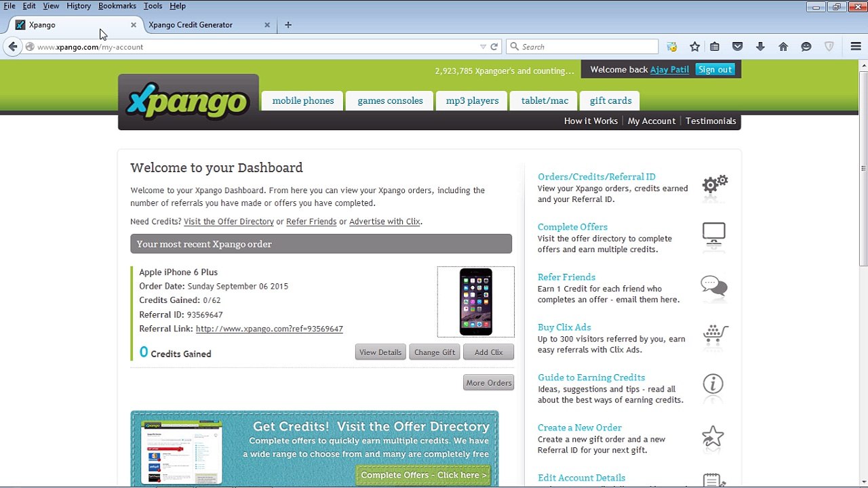
Task: Go to My Account in the nav bar
Action: point(652,121)
